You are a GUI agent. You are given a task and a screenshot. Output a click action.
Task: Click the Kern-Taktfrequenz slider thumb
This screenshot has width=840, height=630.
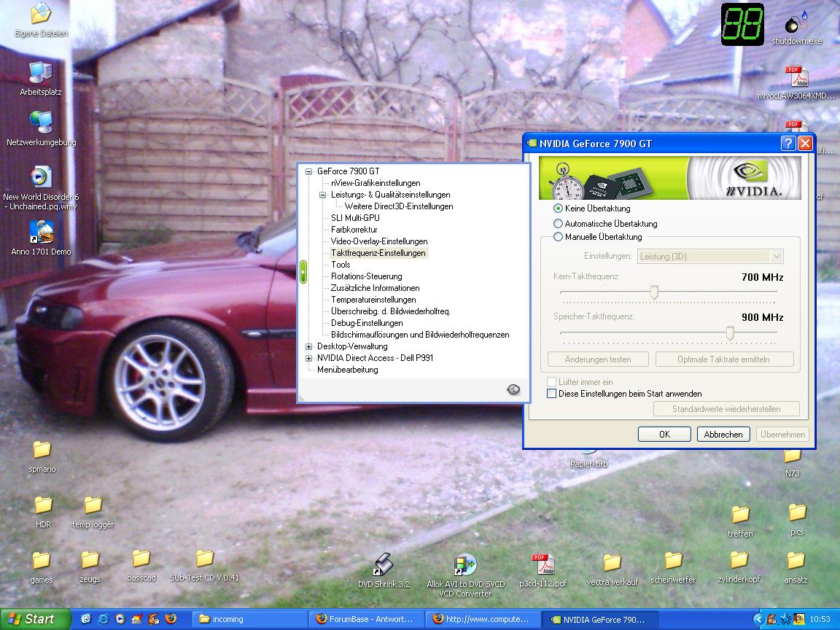pos(654,292)
